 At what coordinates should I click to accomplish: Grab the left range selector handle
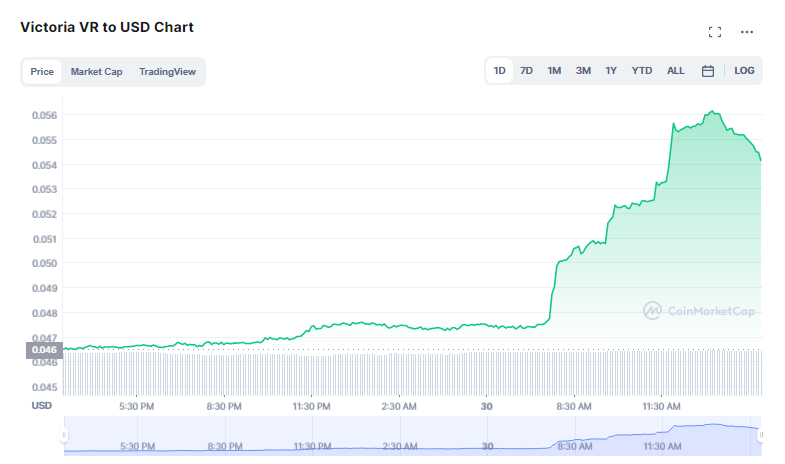click(64, 435)
